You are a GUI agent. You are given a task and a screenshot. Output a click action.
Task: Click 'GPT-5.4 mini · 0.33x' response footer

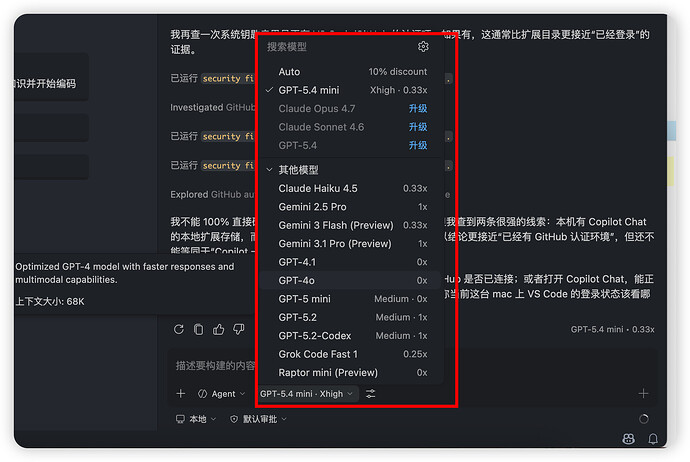(612, 329)
